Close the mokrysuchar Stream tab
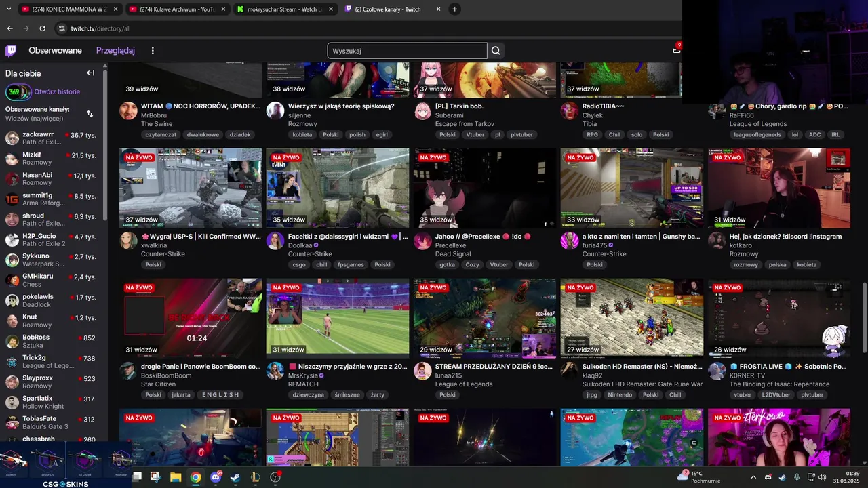This screenshot has width=868, height=488. tap(330, 9)
